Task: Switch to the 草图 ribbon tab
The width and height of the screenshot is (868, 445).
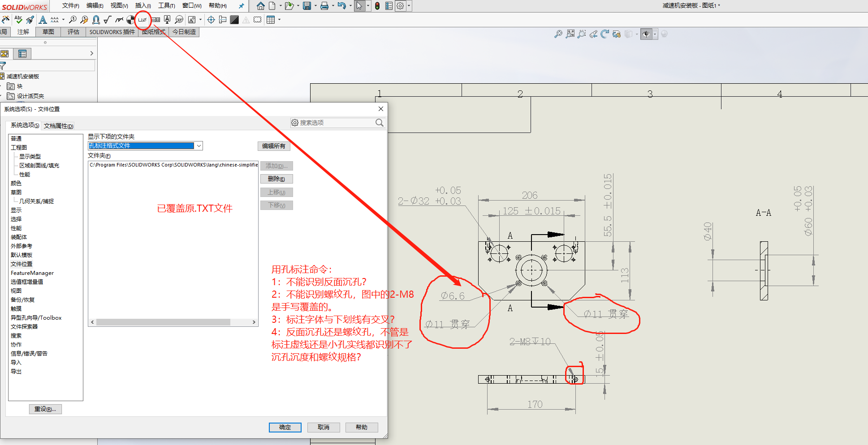Action: tap(48, 32)
